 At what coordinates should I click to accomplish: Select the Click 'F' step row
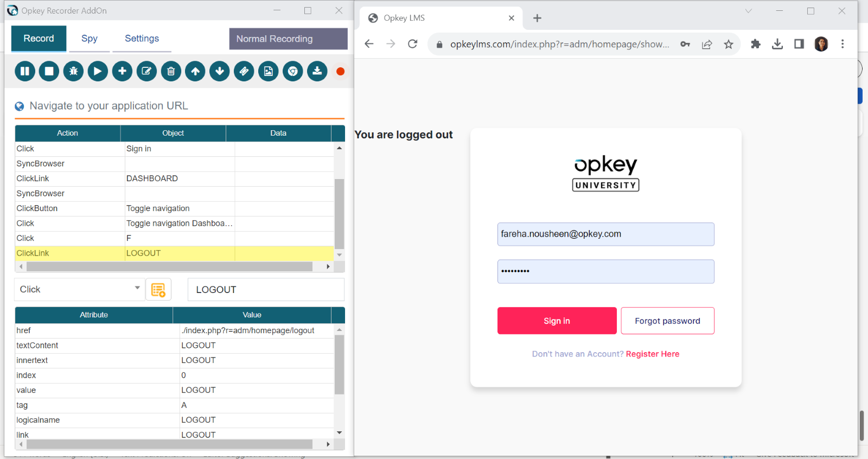pyautogui.click(x=175, y=238)
